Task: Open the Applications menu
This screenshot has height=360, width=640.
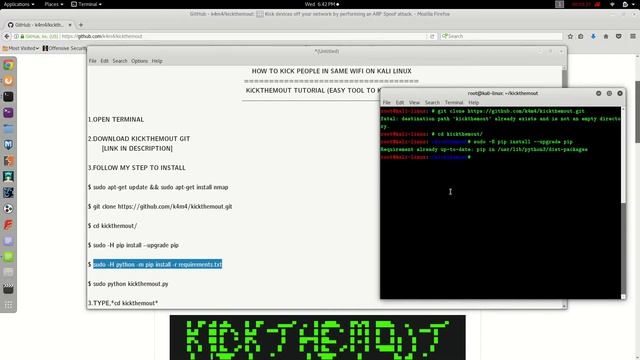Action: pyautogui.click(x=19, y=4)
